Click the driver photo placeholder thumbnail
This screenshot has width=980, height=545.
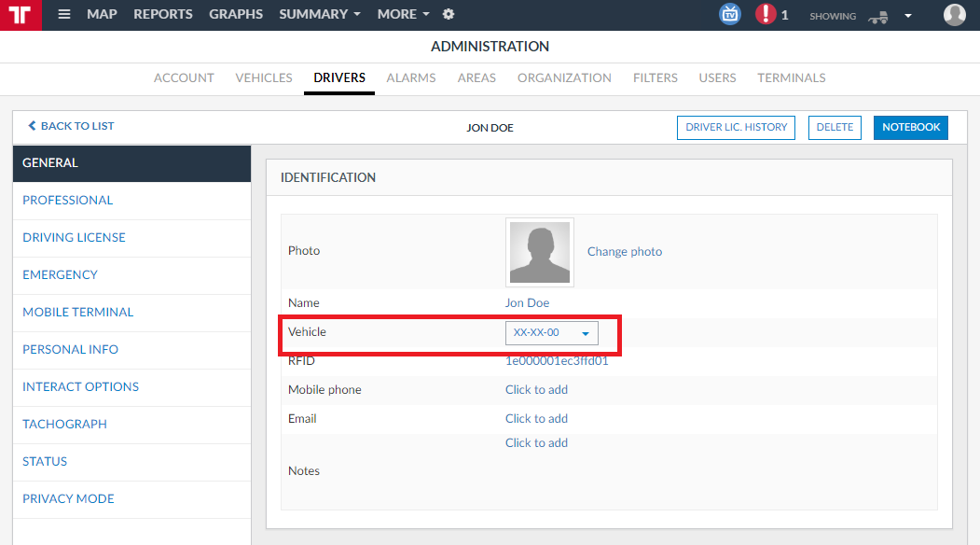[x=539, y=252]
